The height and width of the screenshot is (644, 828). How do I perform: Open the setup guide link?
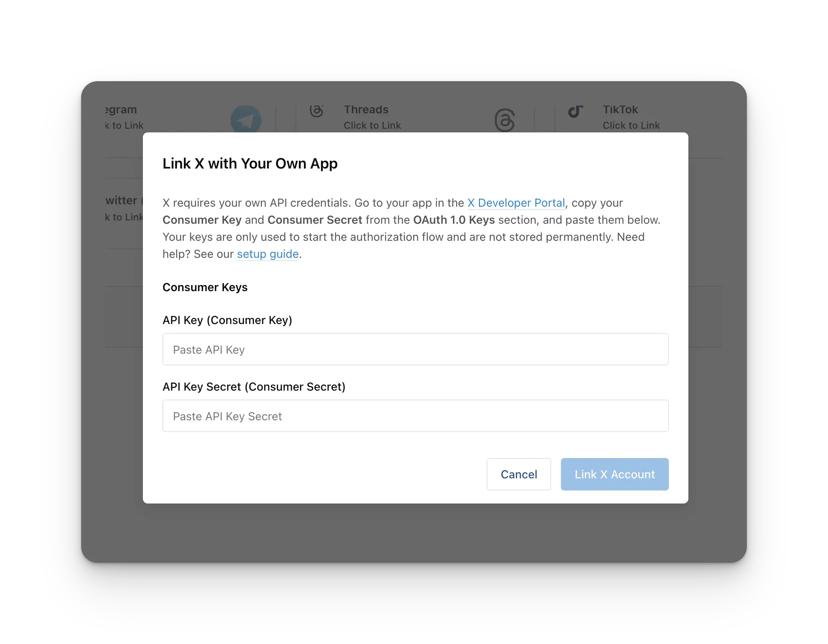tap(267, 254)
